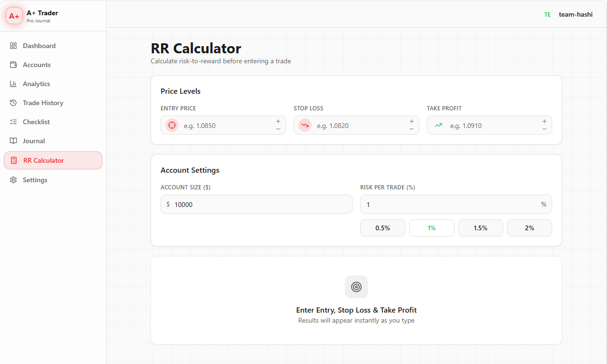Open Settings from the sidebar
This screenshot has width=607, height=364.
(53, 180)
